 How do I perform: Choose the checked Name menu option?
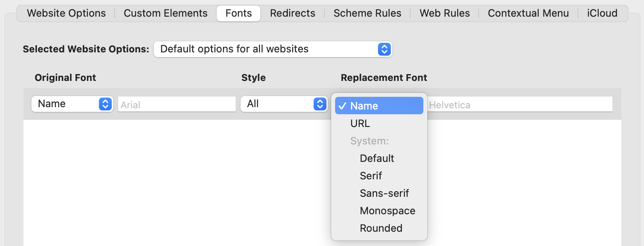[379, 106]
